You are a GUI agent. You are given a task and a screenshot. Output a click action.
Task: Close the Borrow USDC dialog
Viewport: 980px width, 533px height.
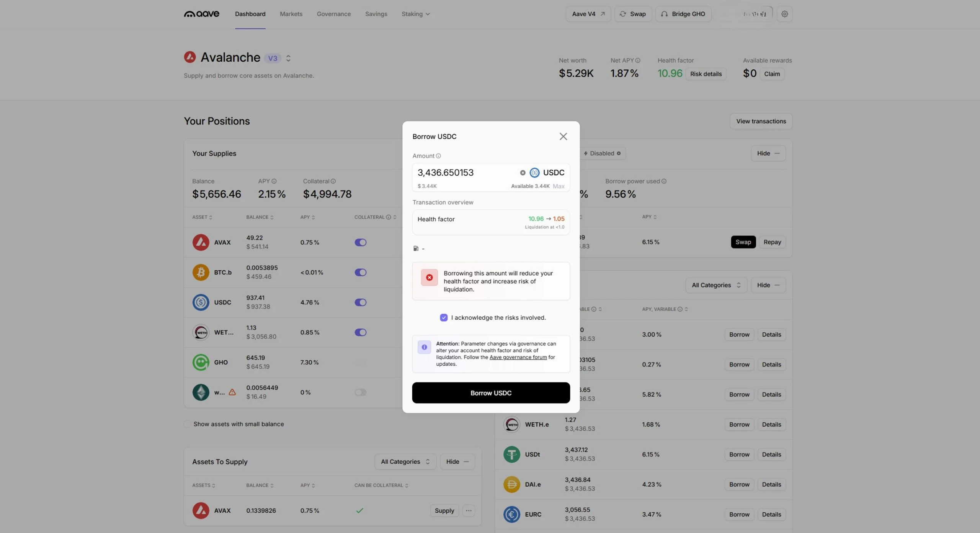tap(563, 136)
